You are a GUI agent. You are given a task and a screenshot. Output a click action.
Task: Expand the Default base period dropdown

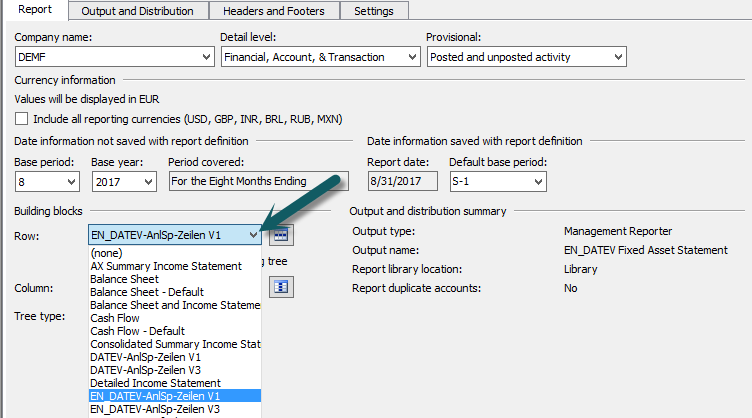537,182
